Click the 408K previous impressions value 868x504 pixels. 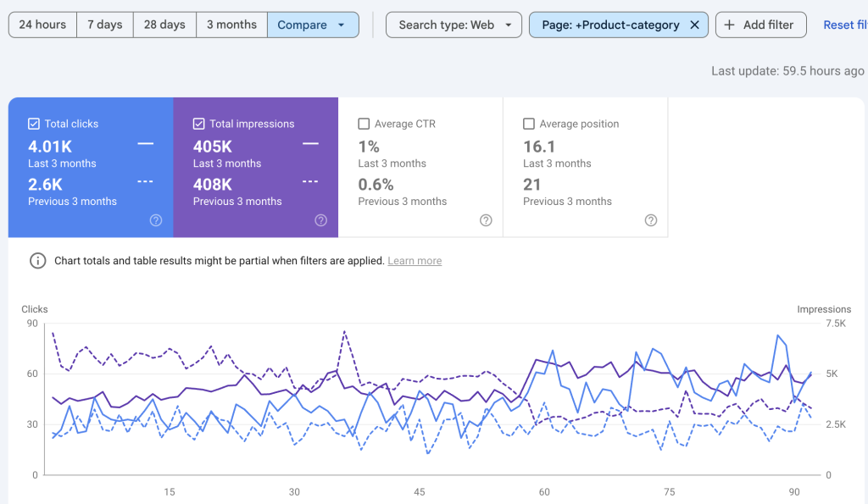[x=213, y=184]
